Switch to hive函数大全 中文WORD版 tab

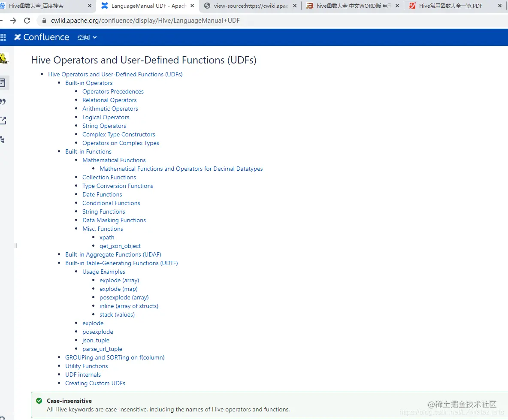(x=354, y=6)
